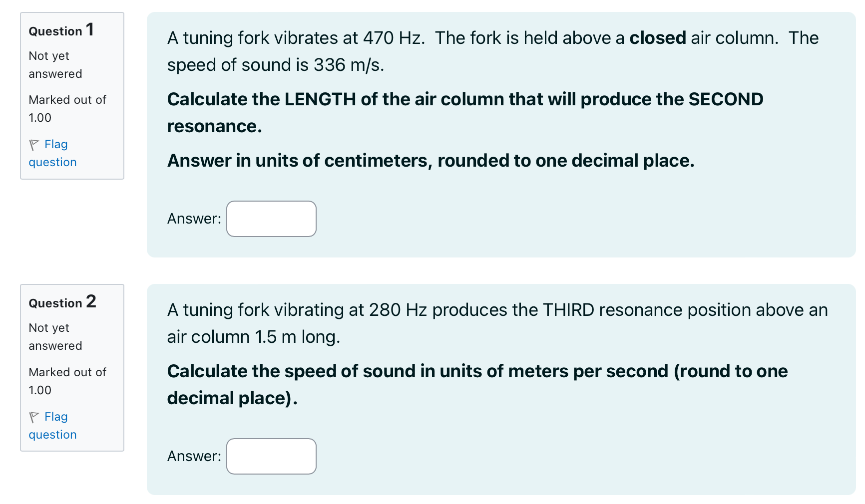Click the flag symbol above 'question' text in Question 2
The height and width of the screenshot is (504, 865).
point(34,417)
